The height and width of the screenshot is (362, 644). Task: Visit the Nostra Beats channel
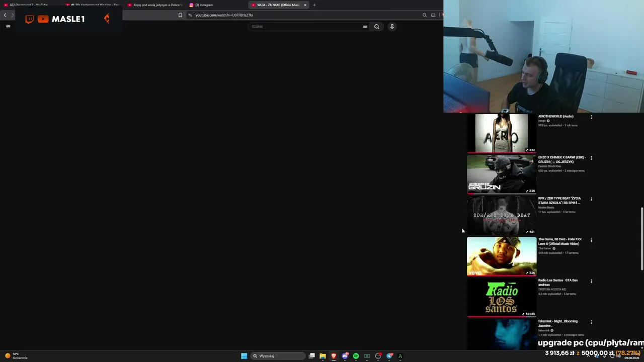click(546, 208)
